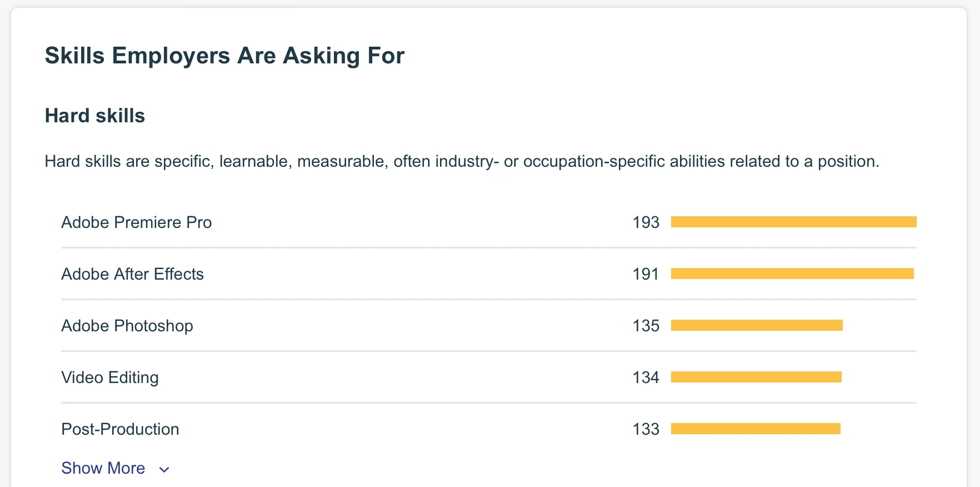Click the 133 count for Post-Production
The height and width of the screenshot is (487, 980).
[x=646, y=429]
